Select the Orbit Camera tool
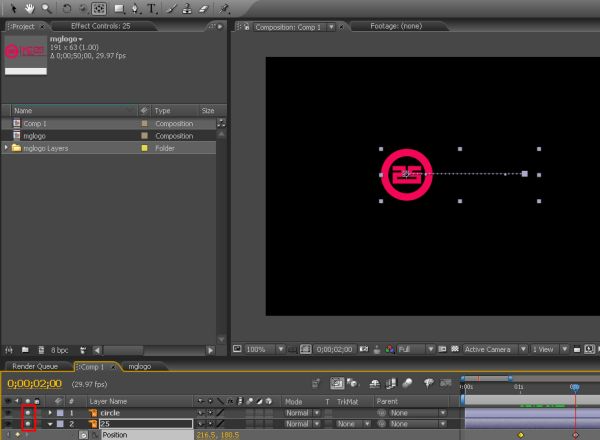Viewport: 600px width, 440px height. click(x=83, y=8)
